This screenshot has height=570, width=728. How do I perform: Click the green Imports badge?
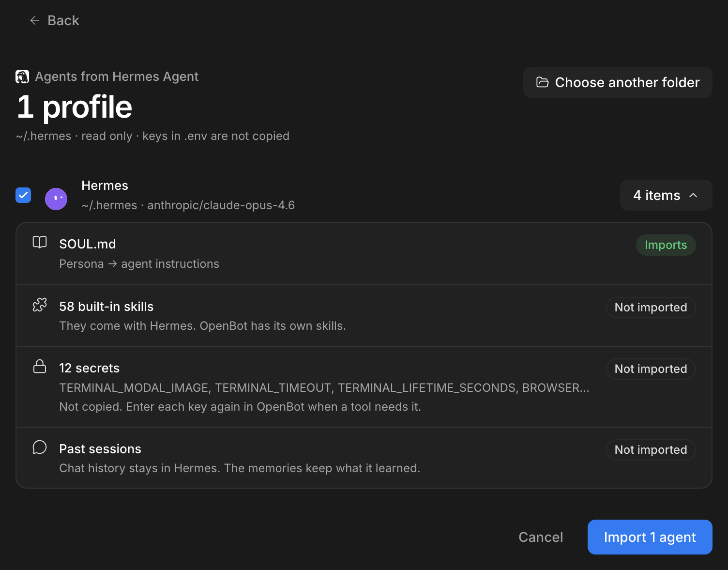[x=666, y=245]
